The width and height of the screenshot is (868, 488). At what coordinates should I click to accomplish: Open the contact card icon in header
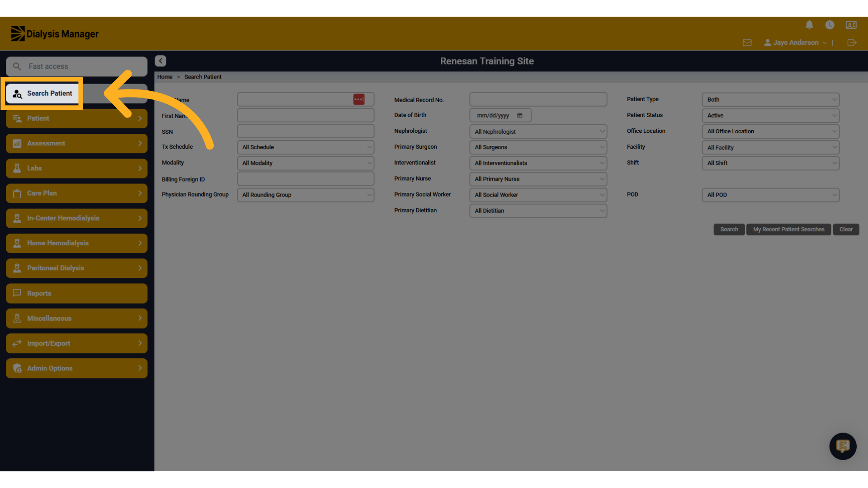[x=851, y=25]
